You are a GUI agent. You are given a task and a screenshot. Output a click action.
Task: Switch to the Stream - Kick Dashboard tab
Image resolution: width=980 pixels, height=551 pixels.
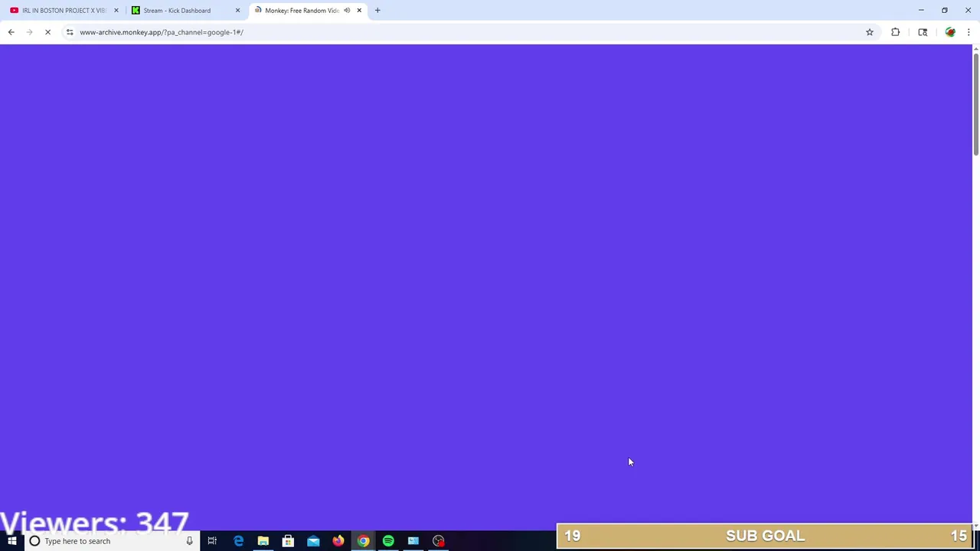pos(184,11)
